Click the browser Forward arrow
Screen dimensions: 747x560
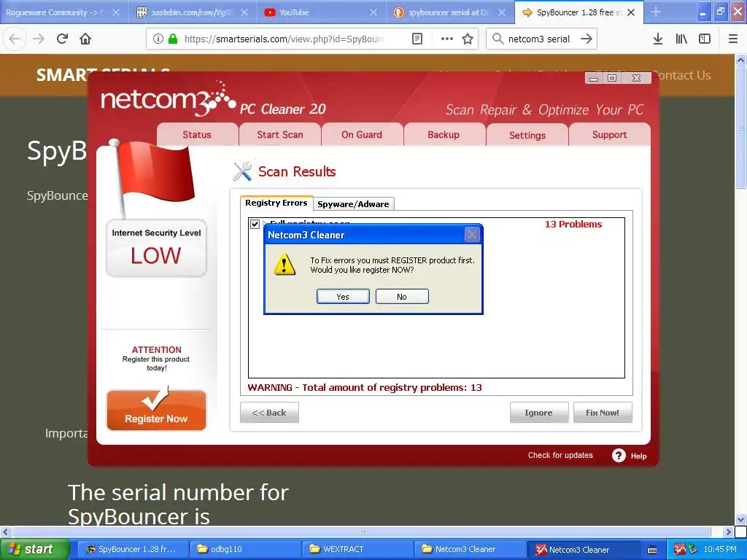(x=39, y=39)
